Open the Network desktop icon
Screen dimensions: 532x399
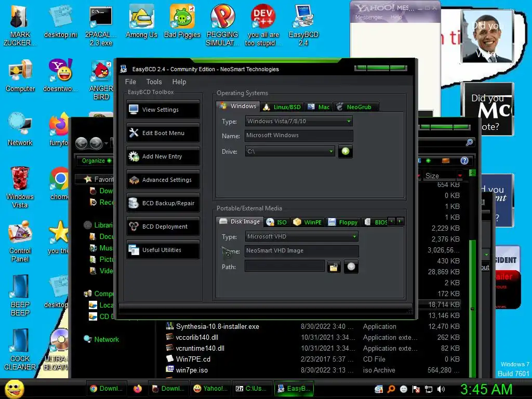coord(20,129)
